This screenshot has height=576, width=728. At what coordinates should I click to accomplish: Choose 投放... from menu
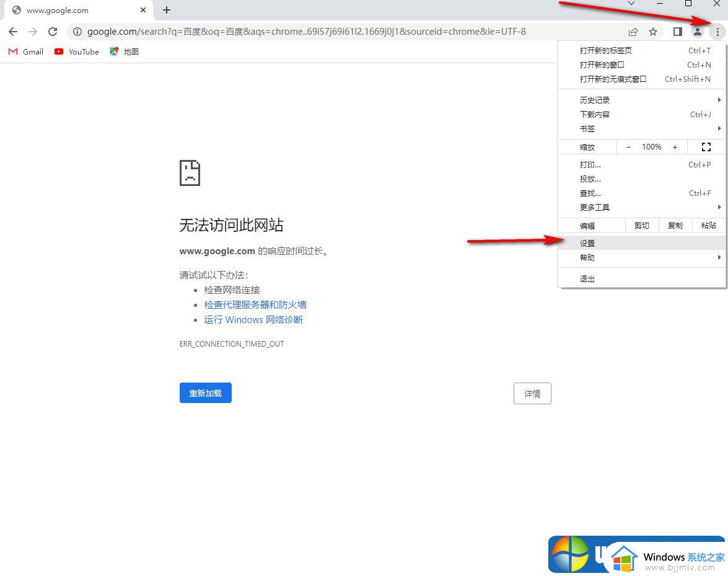pyautogui.click(x=642, y=179)
